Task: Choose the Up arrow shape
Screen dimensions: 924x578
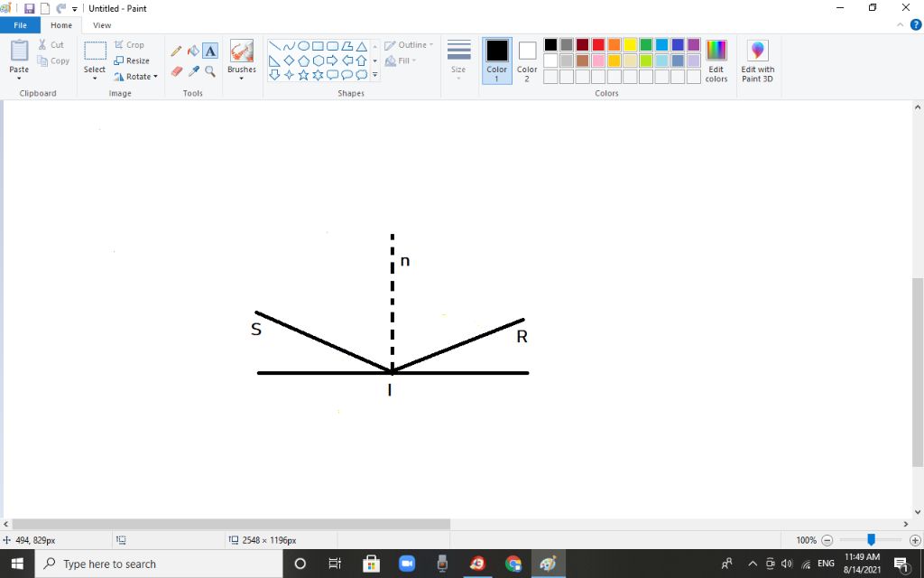Action: coord(361,61)
